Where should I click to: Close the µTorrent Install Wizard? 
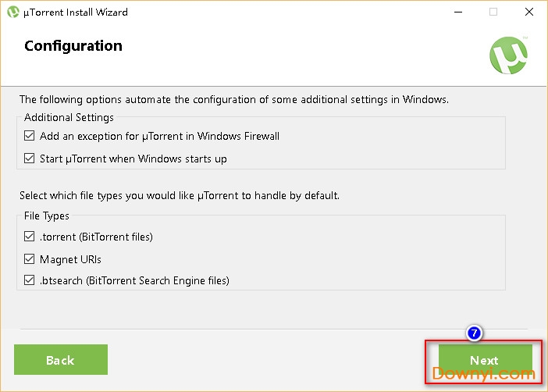coord(529,12)
